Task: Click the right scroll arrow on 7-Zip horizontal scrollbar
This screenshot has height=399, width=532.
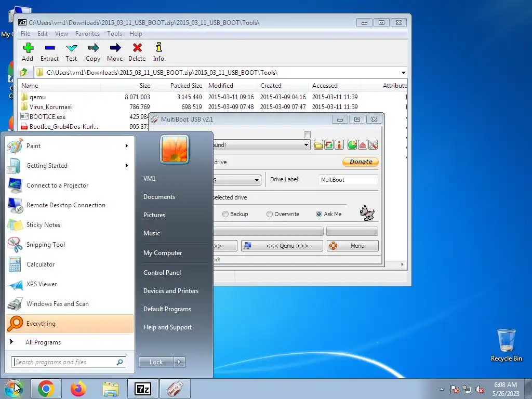Action: [x=403, y=264]
